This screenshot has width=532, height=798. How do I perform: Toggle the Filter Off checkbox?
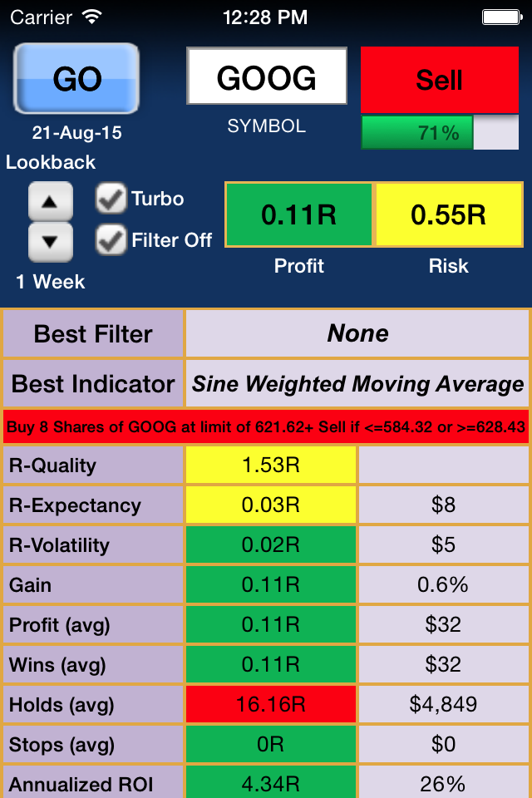[x=111, y=239]
